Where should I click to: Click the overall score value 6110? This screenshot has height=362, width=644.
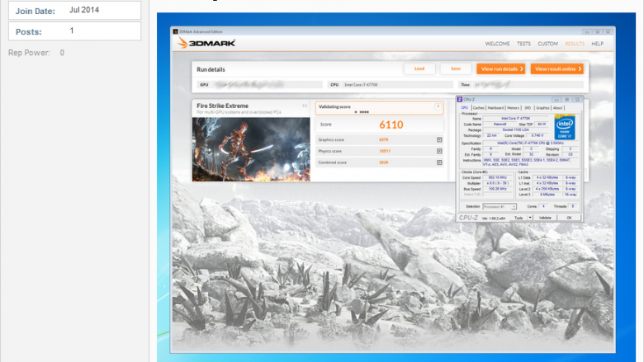(391, 125)
